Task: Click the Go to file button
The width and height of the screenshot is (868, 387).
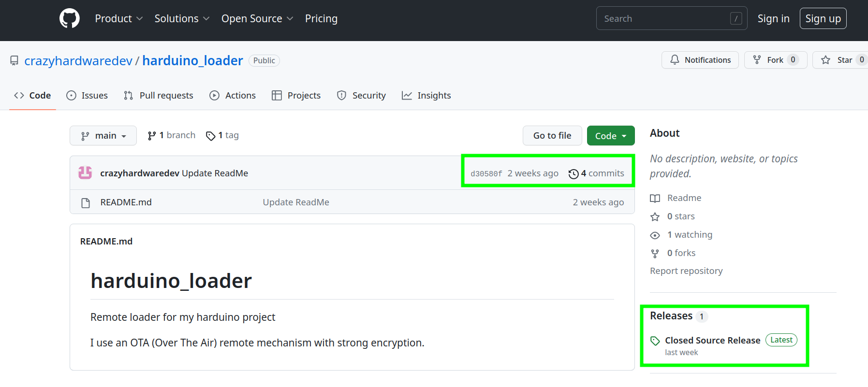Action: point(552,136)
